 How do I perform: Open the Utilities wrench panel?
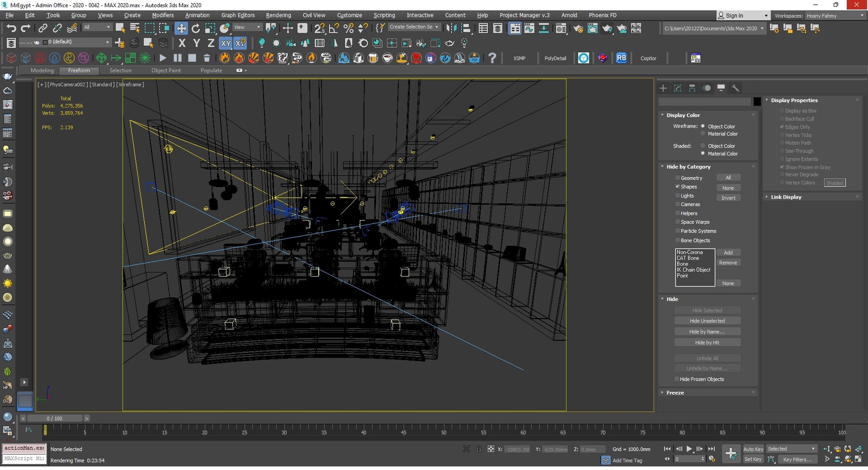pyautogui.click(x=735, y=88)
